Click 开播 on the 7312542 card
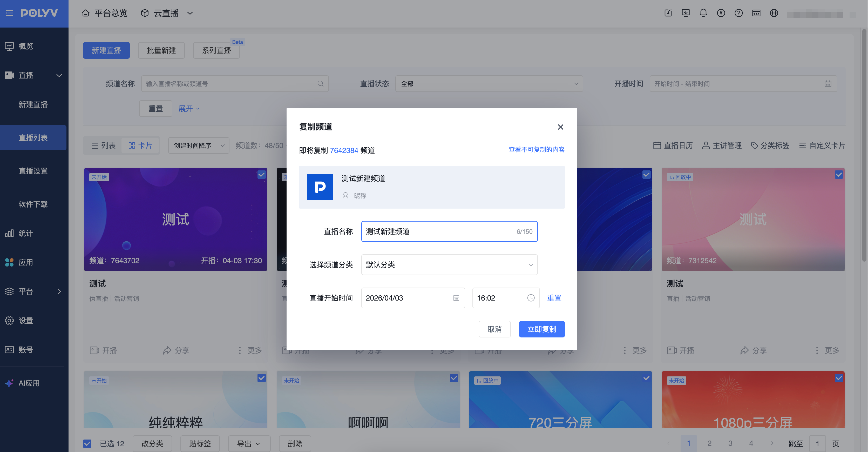This screenshot has height=452, width=868. [x=681, y=350]
